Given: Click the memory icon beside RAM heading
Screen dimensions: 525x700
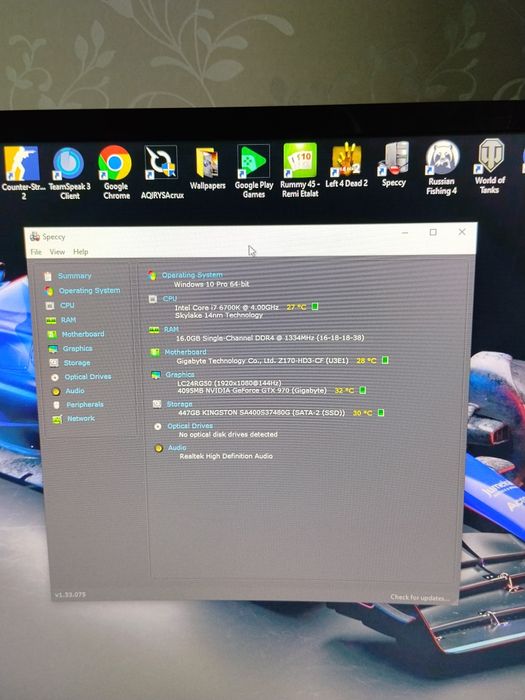Looking at the screenshot, I should click(x=154, y=330).
